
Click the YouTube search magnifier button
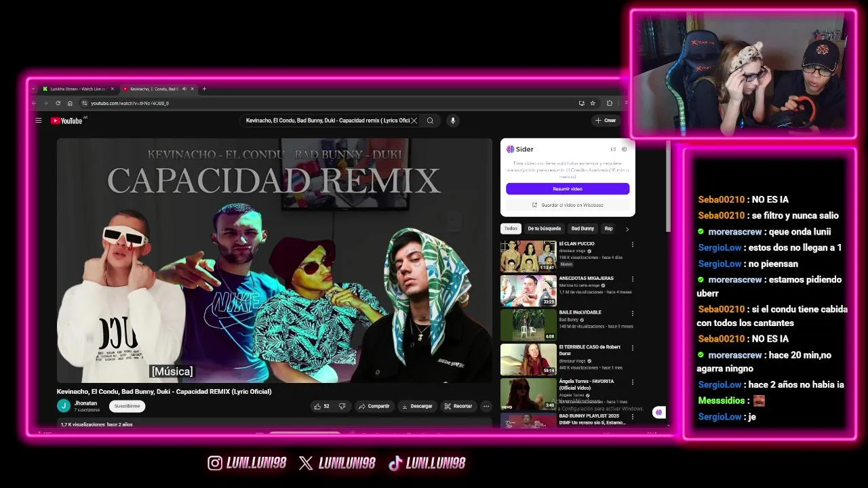pyautogui.click(x=430, y=121)
